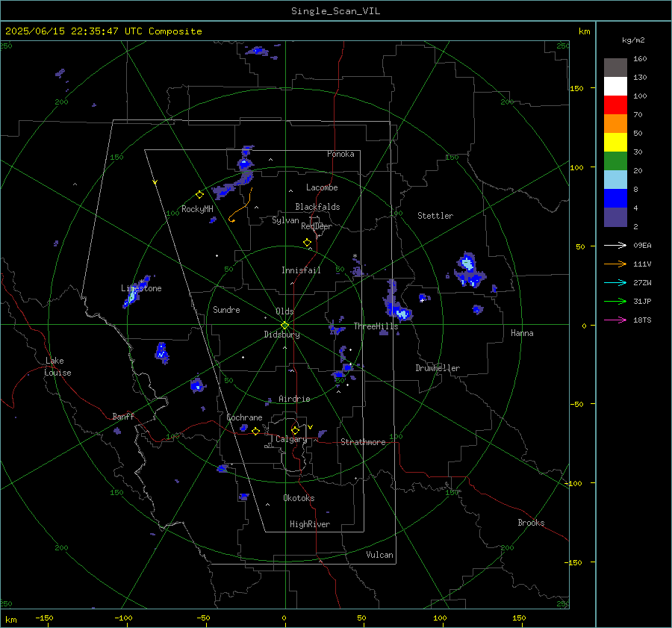Image resolution: width=672 pixels, height=628 pixels.
Task: Click the legend scale value 70
Action: pos(638,114)
